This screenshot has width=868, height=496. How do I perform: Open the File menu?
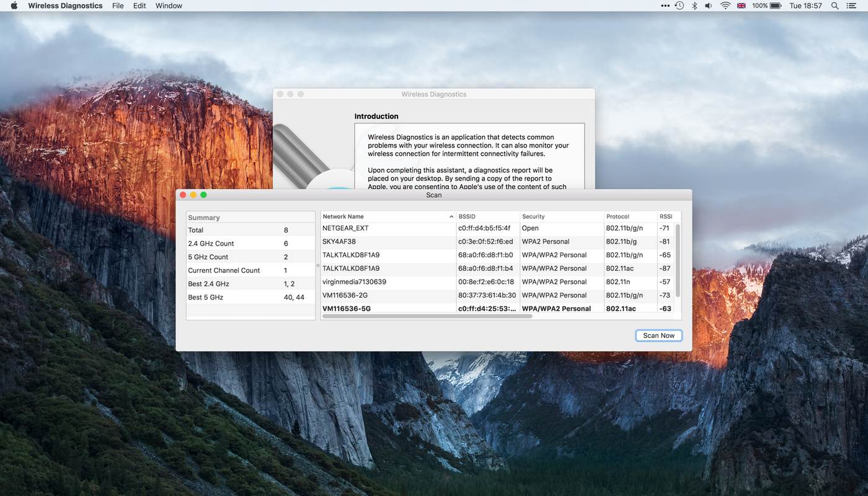coord(118,6)
